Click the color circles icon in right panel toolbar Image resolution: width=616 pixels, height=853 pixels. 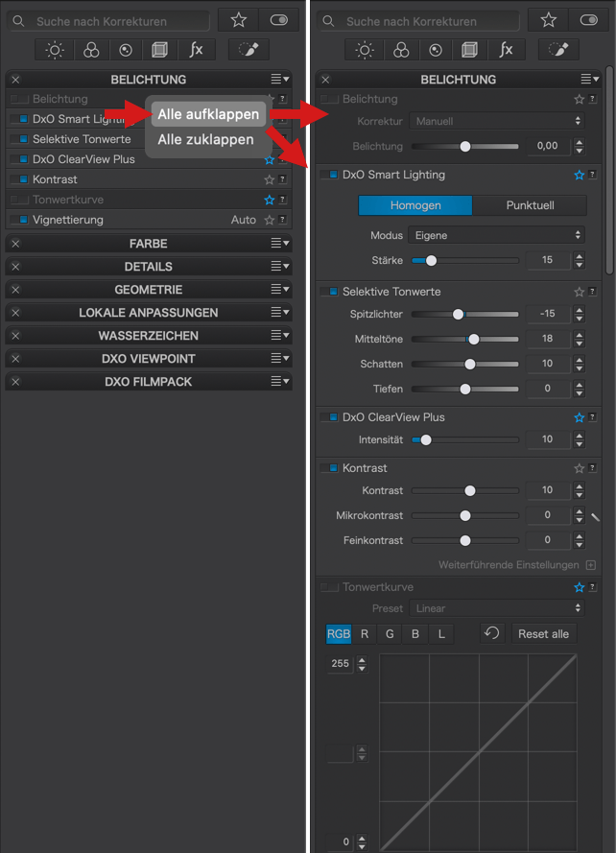(x=401, y=50)
